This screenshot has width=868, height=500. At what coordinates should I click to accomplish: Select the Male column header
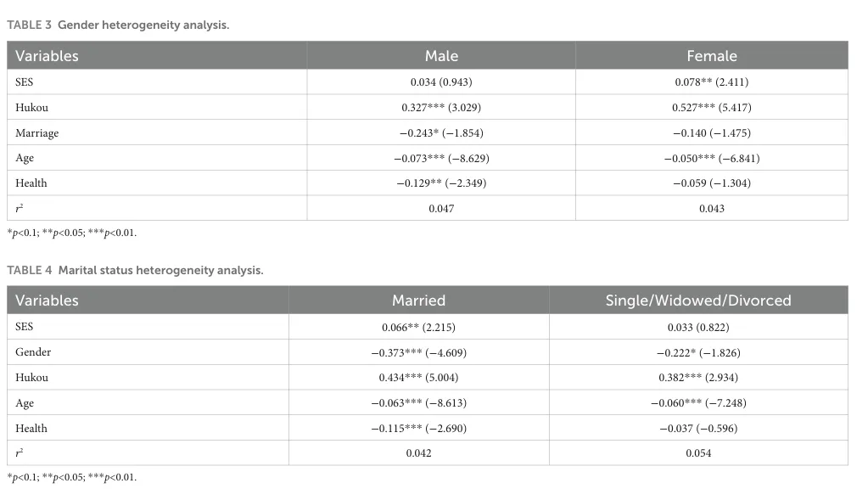click(441, 56)
